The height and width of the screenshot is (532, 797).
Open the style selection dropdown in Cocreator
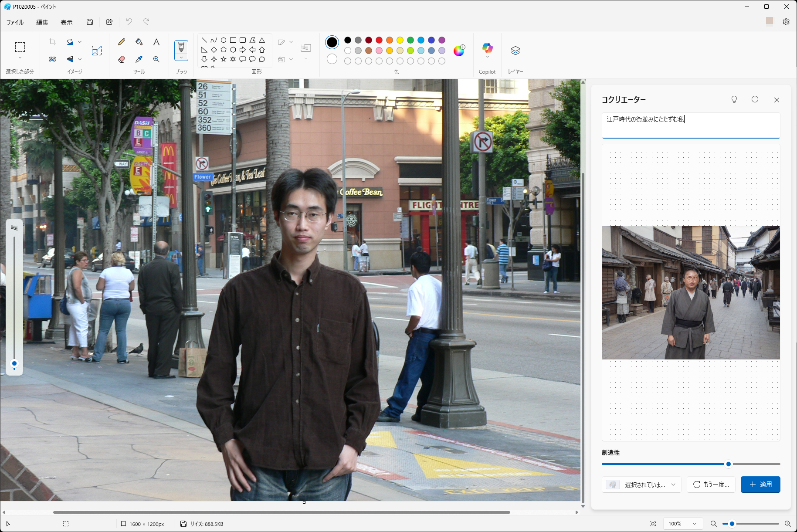point(641,485)
